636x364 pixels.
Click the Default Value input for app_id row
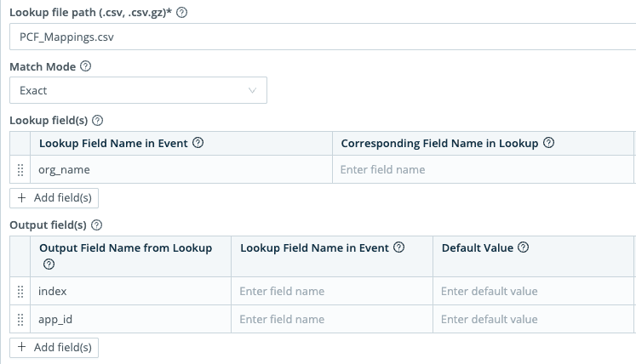click(x=533, y=320)
